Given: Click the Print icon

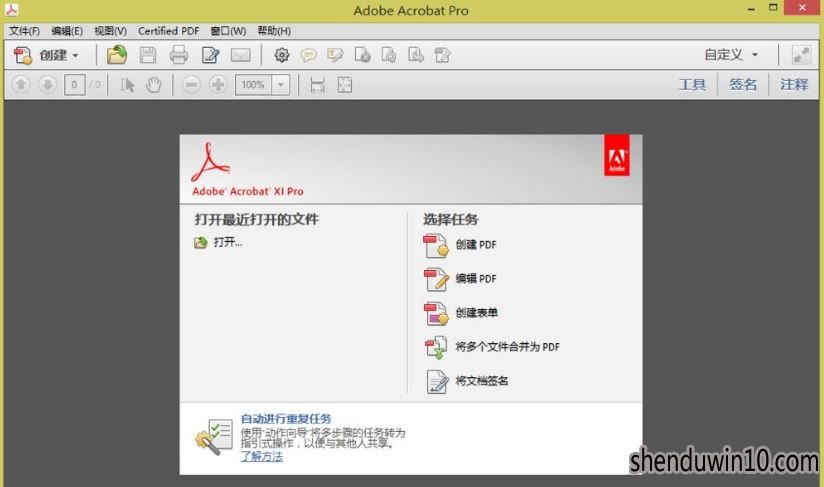Looking at the screenshot, I should coord(179,55).
